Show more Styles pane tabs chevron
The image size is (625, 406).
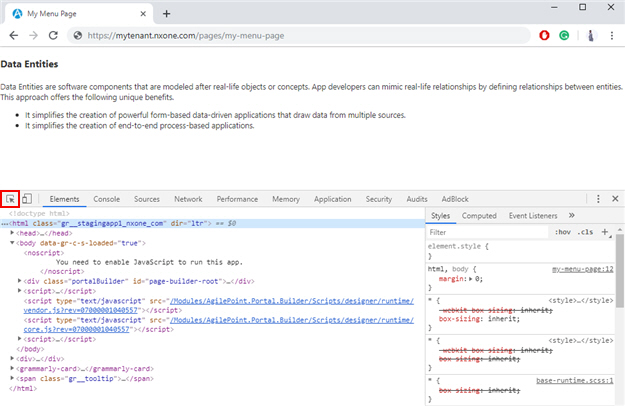tap(572, 216)
